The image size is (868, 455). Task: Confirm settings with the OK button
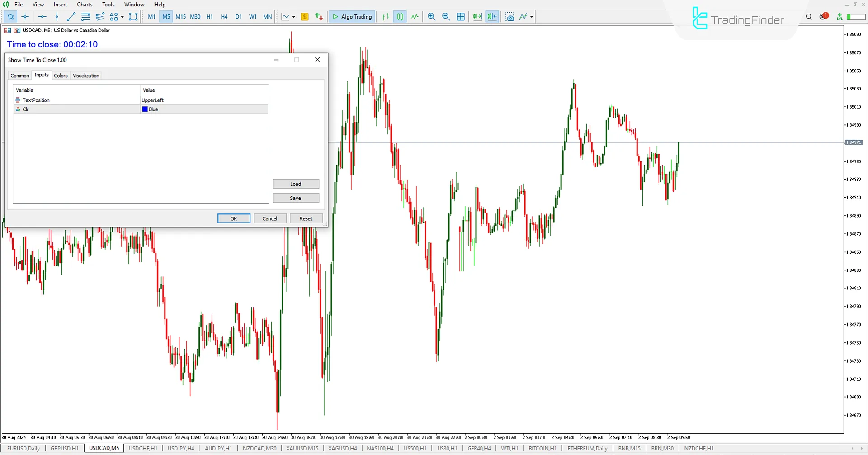(x=233, y=218)
